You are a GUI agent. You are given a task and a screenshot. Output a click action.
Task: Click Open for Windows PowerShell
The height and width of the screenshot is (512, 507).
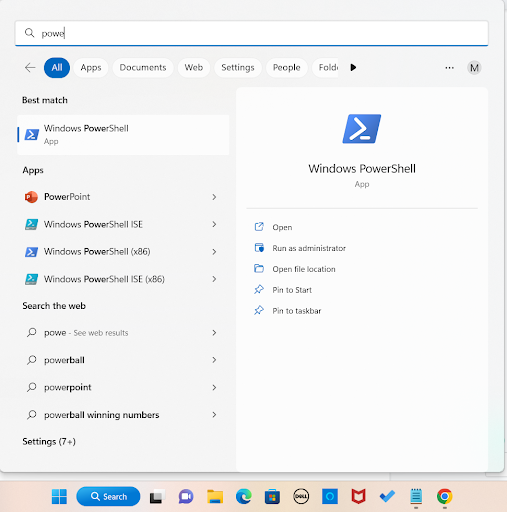pos(282,227)
